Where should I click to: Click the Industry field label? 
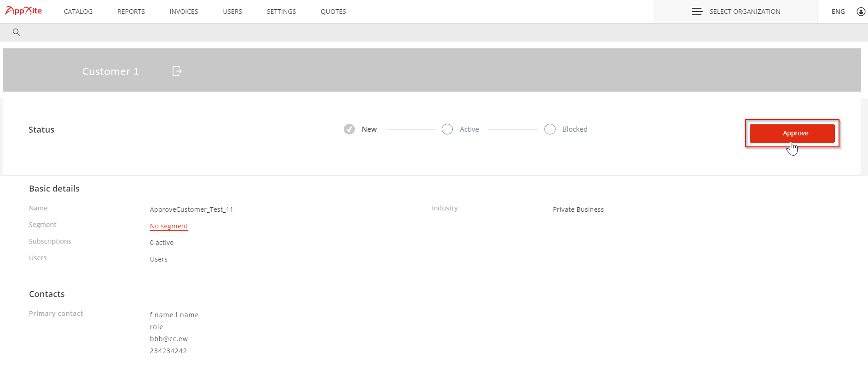click(445, 208)
